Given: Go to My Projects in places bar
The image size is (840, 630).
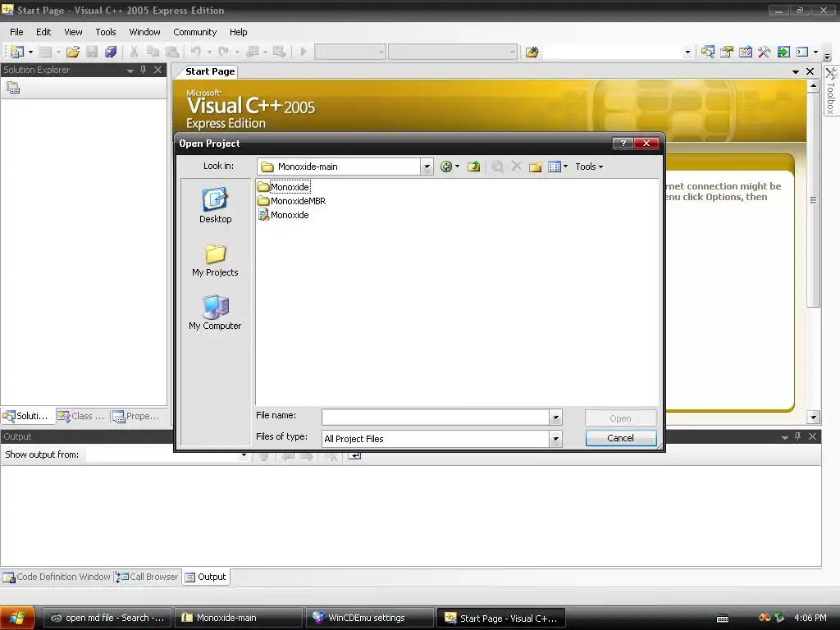Looking at the screenshot, I should point(216,260).
